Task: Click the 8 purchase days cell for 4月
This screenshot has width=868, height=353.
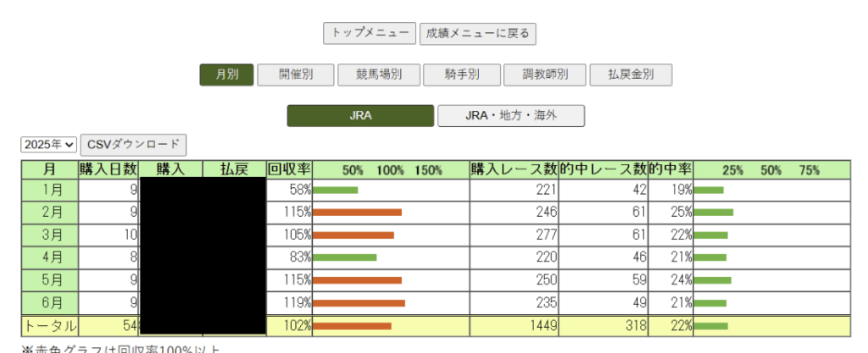Action: coord(108,258)
